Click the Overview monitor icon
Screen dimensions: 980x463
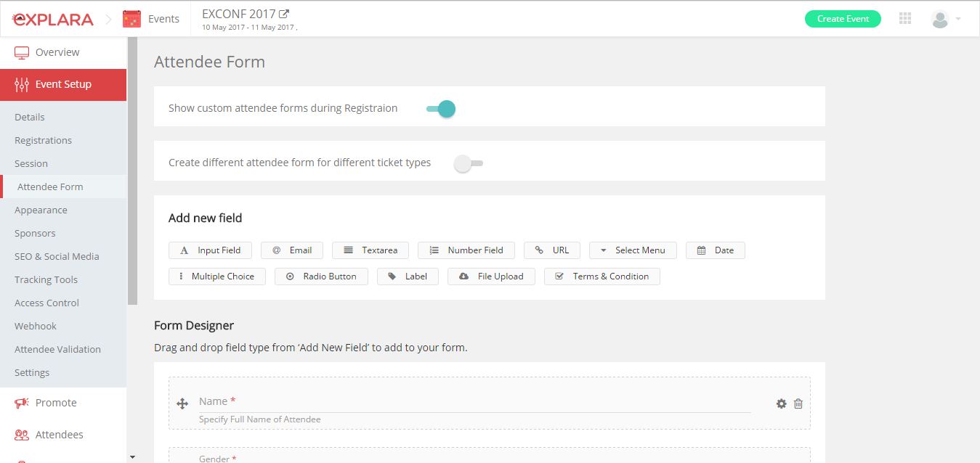(22, 52)
